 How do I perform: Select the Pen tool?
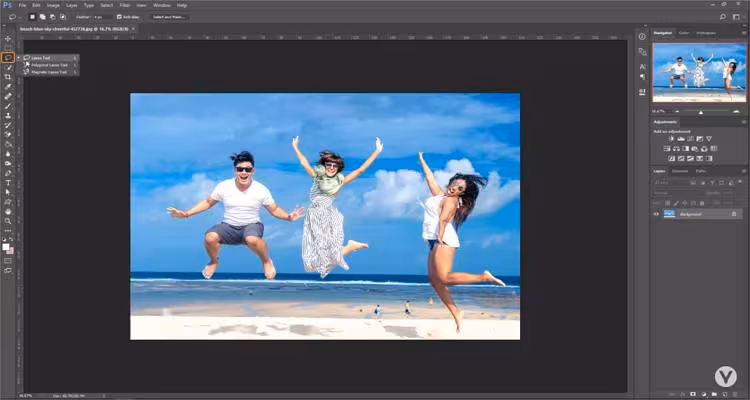coord(8,173)
